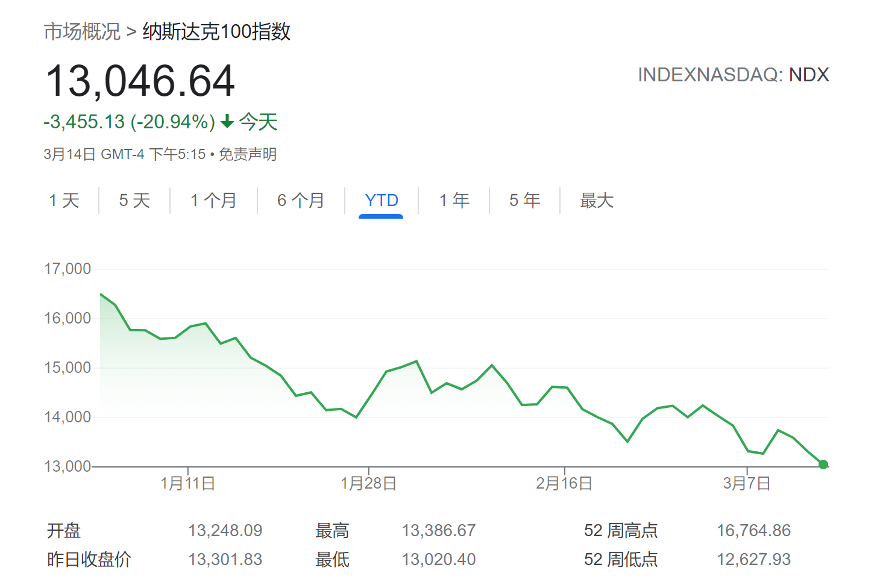
Task: Click the 今天 label beside the change
Action: [x=259, y=122]
